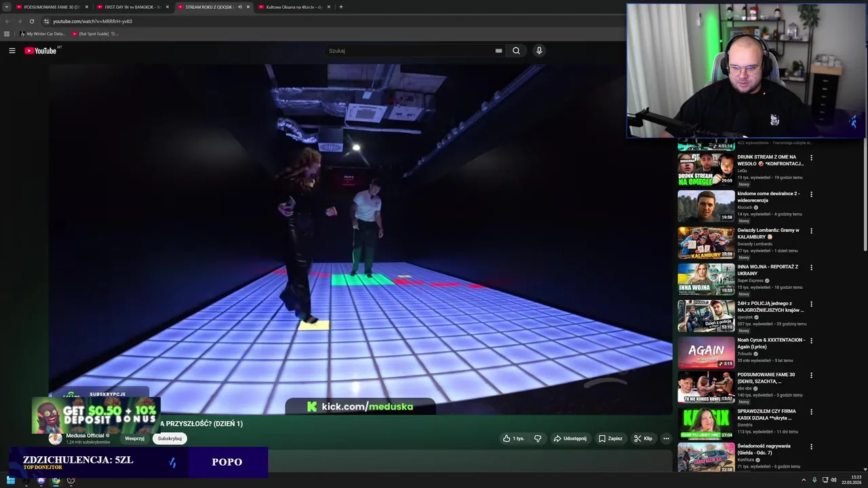868x488 pixels.
Task: Go back in browser history
Action: tap(7, 21)
